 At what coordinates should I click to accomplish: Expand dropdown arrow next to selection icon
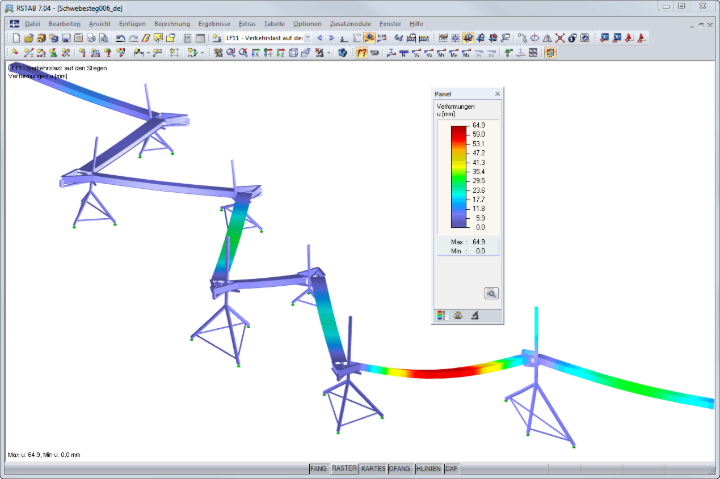pos(202,53)
